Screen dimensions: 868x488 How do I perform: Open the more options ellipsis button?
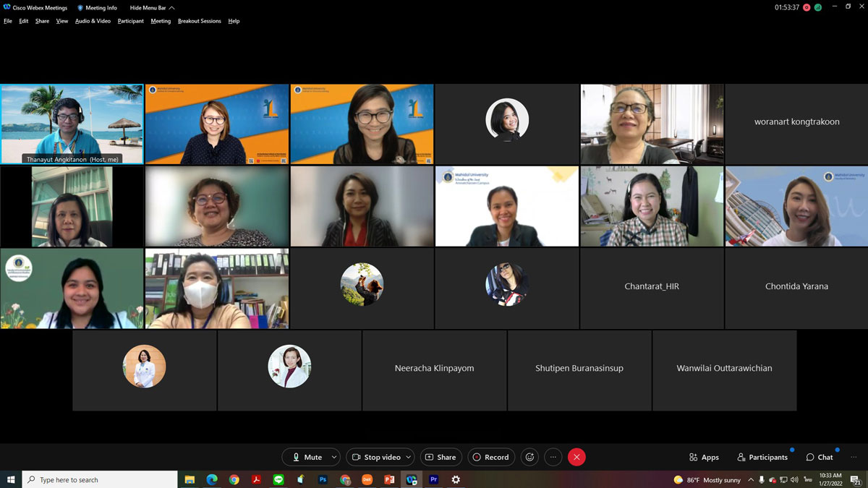(x=553, y=457)
